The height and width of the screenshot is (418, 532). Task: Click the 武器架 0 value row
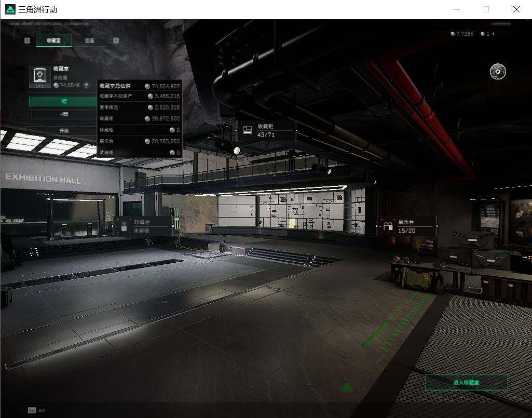pos(140,153)
